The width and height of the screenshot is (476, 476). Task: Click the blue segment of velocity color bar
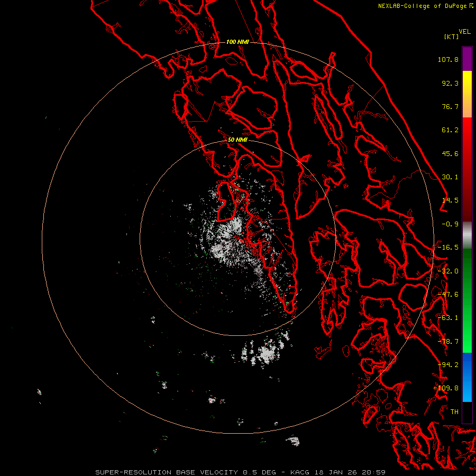tap(467, 377)
